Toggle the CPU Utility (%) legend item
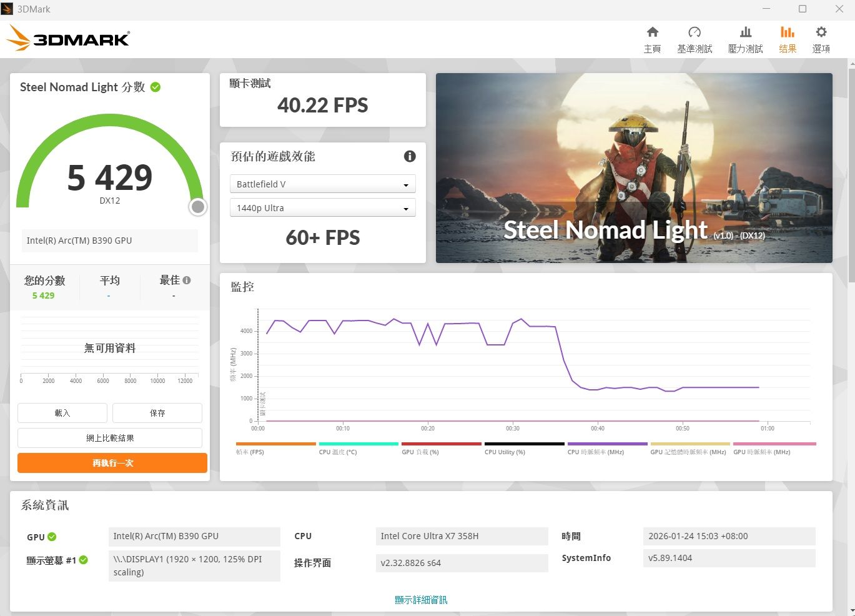 525,448
